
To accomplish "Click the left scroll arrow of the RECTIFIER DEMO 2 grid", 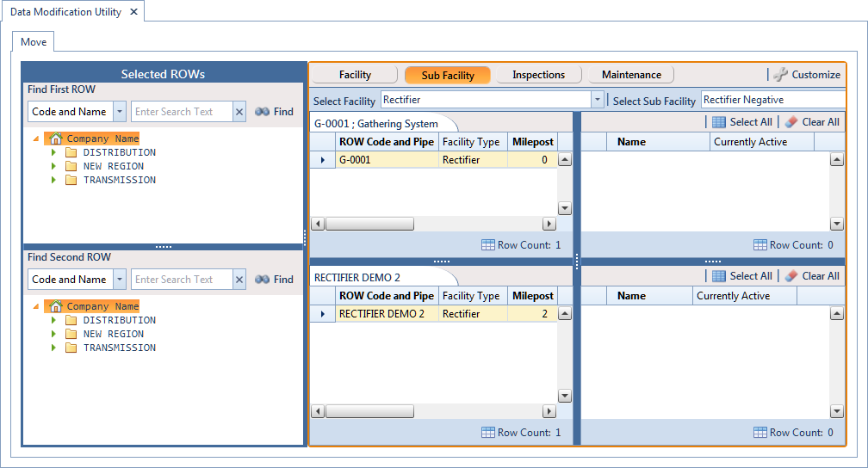I will point(318,411).
